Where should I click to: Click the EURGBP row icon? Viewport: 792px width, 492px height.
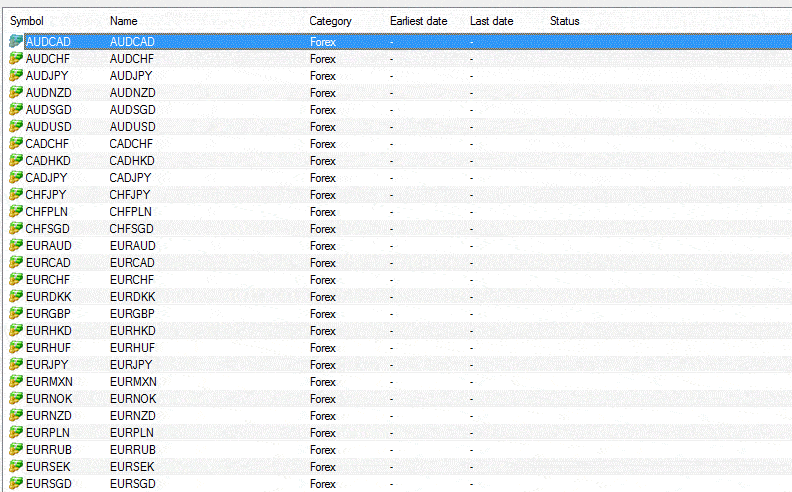[16, 314]
